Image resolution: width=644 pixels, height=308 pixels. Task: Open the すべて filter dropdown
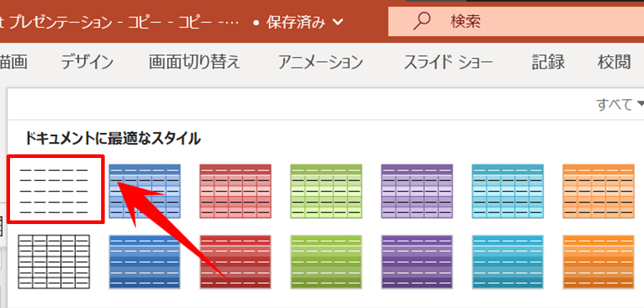(x=620, y=104)
